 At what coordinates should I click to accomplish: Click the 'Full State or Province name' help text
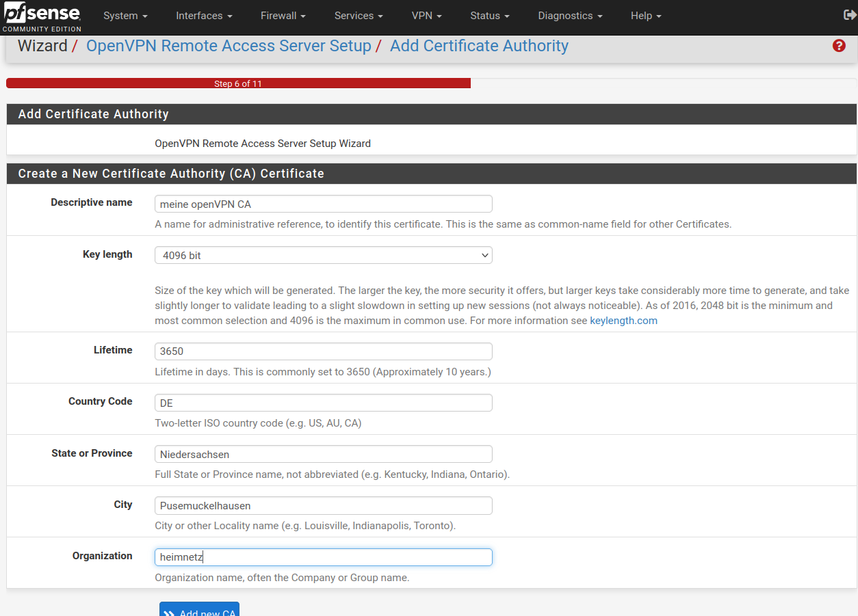coord(332,474)
